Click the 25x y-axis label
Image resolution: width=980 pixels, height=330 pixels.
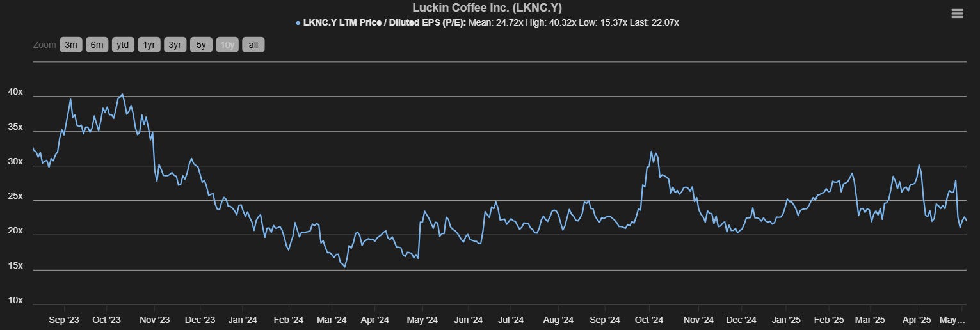coord(15,196)
